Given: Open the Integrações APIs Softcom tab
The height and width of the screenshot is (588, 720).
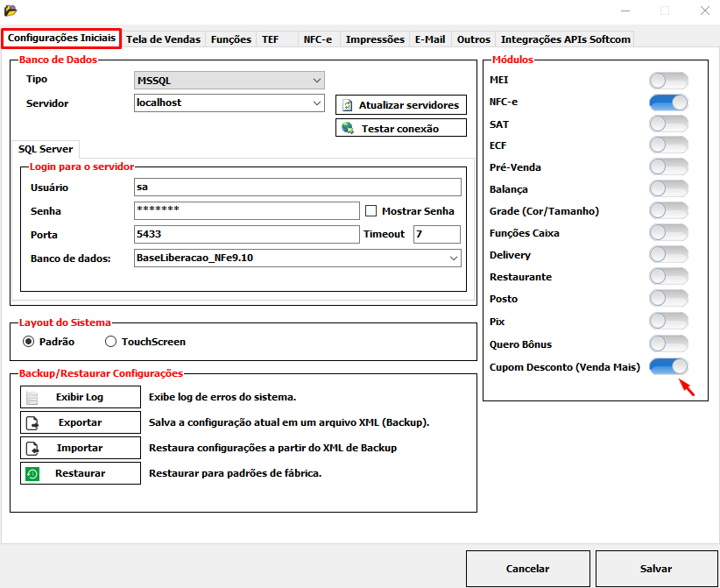Looking at the screenshot, I should [564, 39].
